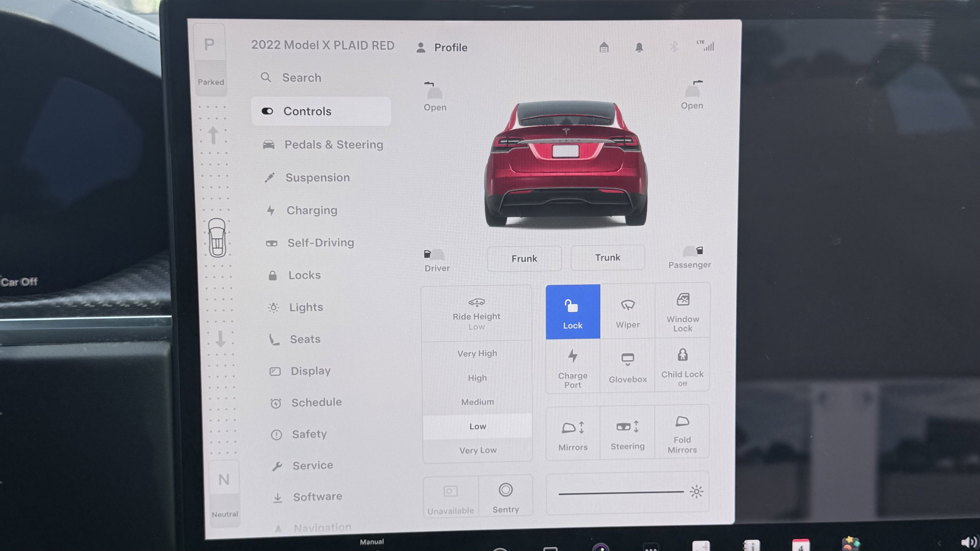Tap the forward drive up arrow
980x551 pixels.
coord(213,135)
